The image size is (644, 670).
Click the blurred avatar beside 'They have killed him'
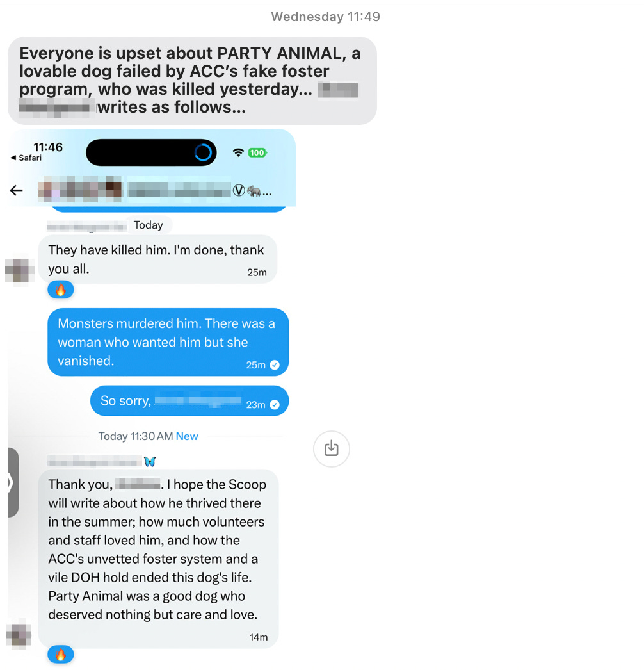pyautogui.click(x=19, y=270)
